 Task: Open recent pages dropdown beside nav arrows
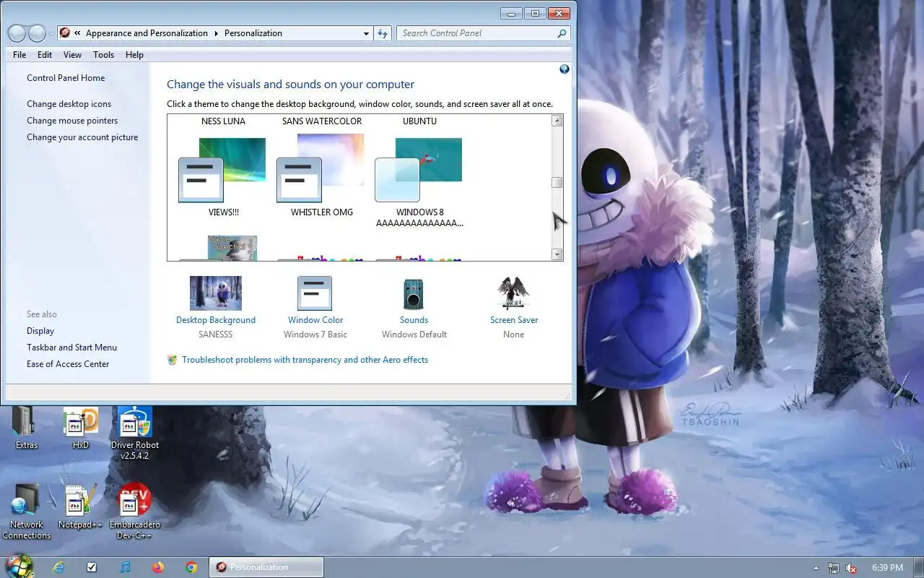point(51,34)
